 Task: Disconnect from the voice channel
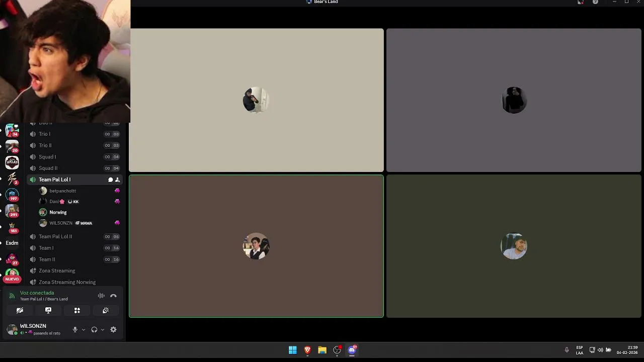pos(113,296)
